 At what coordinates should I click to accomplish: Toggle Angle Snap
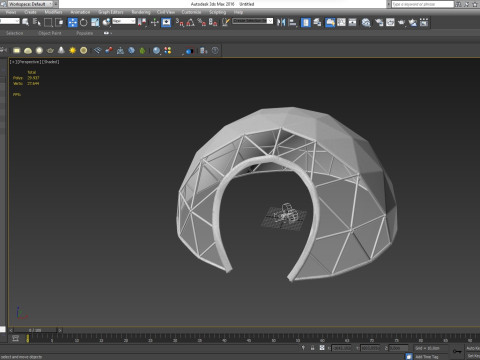(191, 22)
